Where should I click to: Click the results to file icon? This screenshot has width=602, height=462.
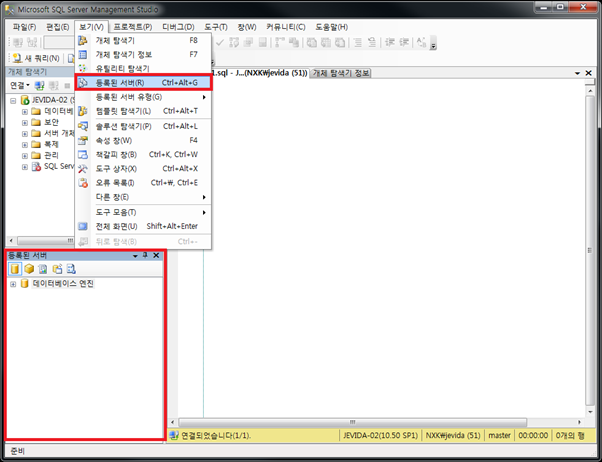pyautogui.click(x=340, y=42)
